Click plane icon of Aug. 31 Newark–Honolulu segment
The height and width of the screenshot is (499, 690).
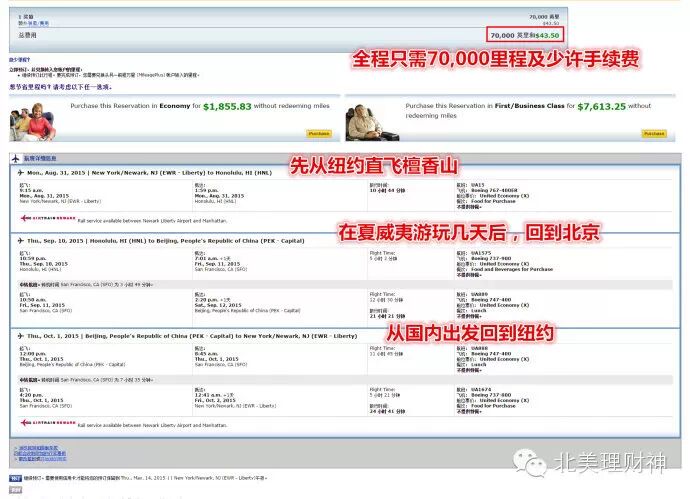(21, 173)
